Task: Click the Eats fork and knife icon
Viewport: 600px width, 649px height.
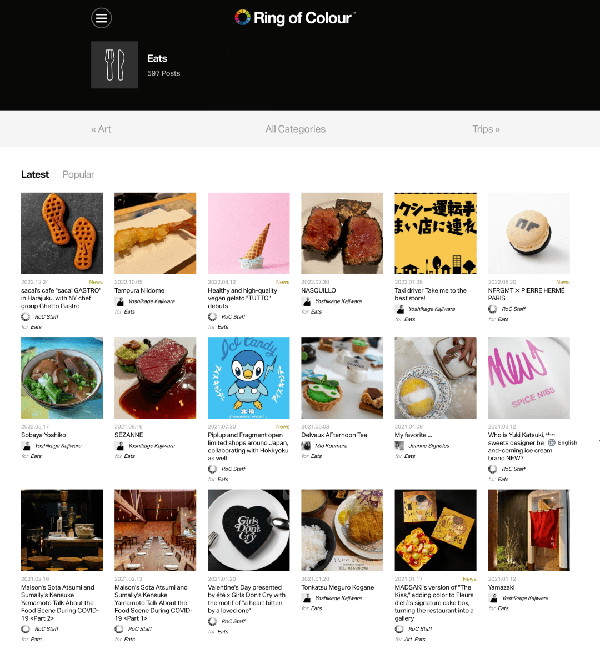Action: point(115,65)
